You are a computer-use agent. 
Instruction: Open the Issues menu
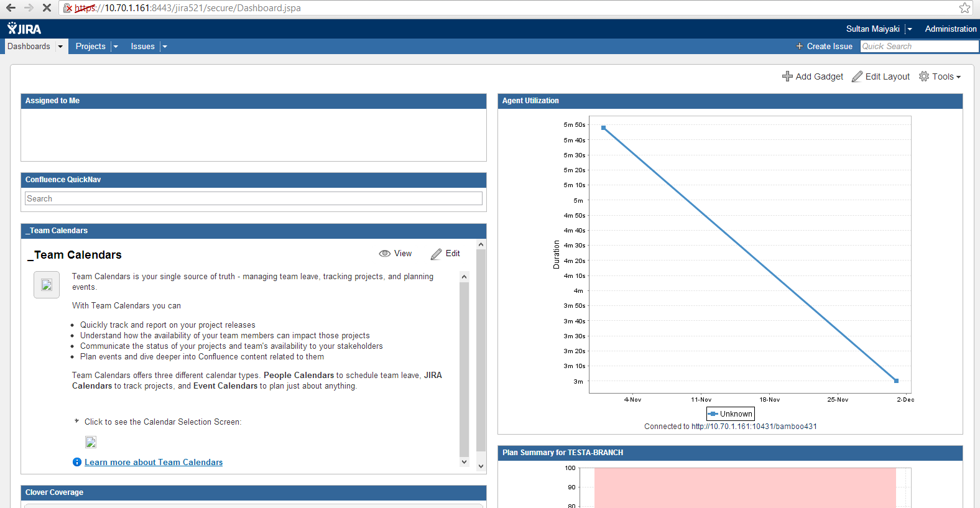[142, 47]
